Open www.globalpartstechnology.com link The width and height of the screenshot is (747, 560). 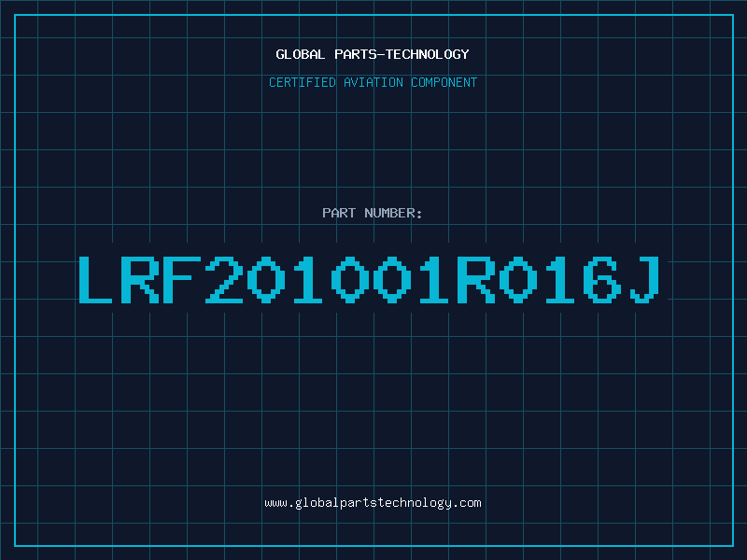click(373, 503)
